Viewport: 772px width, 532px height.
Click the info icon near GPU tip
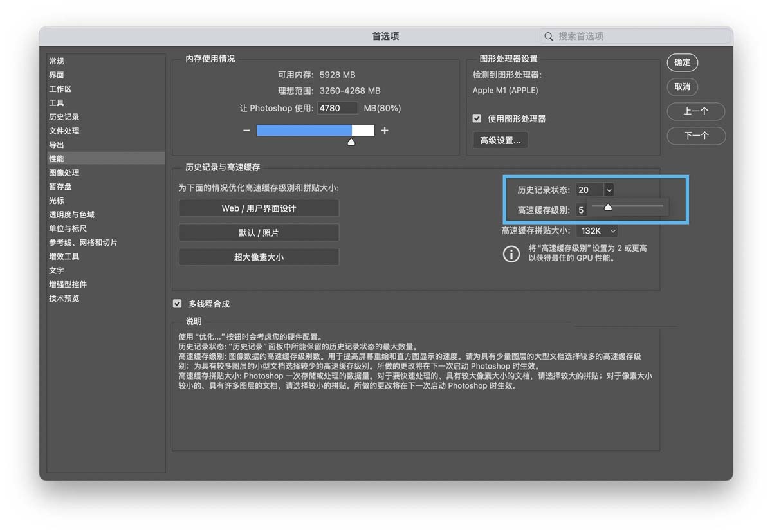pos(511,253)
